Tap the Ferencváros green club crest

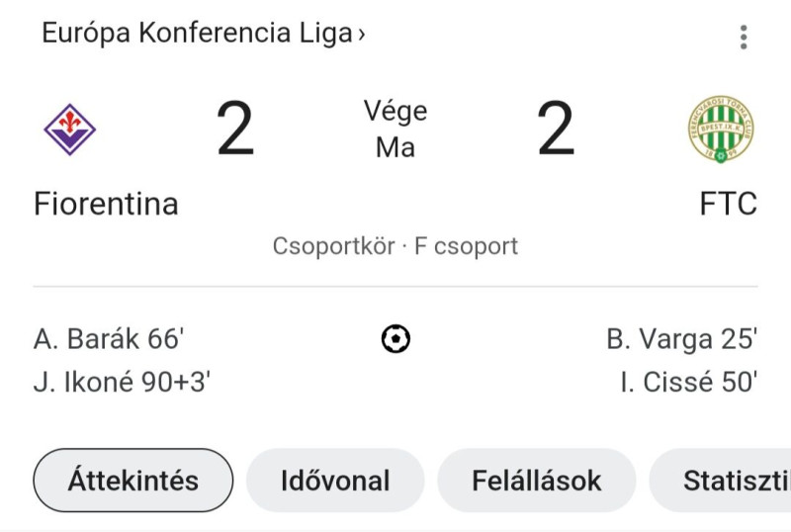(721, 130)
